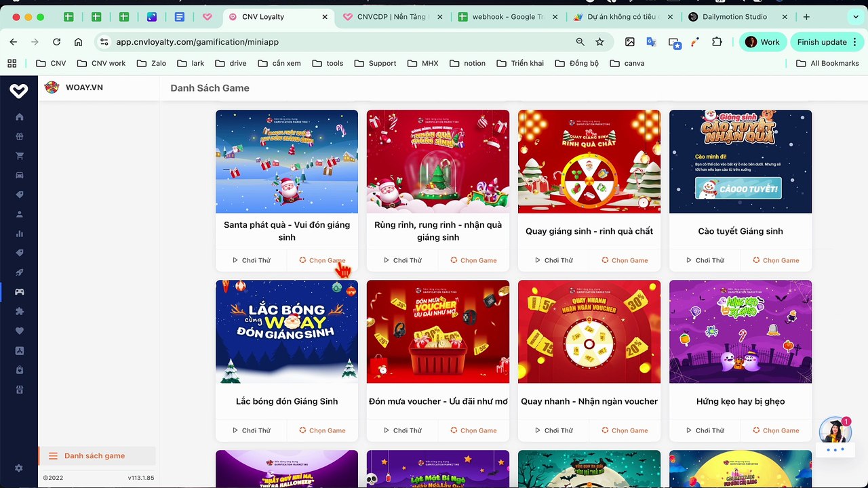Click the rocket icon in the sidebar
Image resolution: width=868 pixels, height=488 pixels.
coord(19,272)
